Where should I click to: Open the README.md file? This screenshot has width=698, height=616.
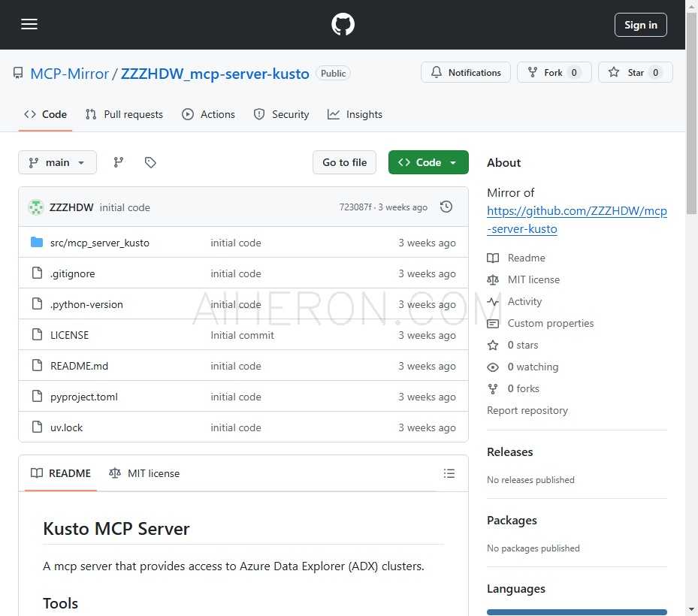click(79, 365)
